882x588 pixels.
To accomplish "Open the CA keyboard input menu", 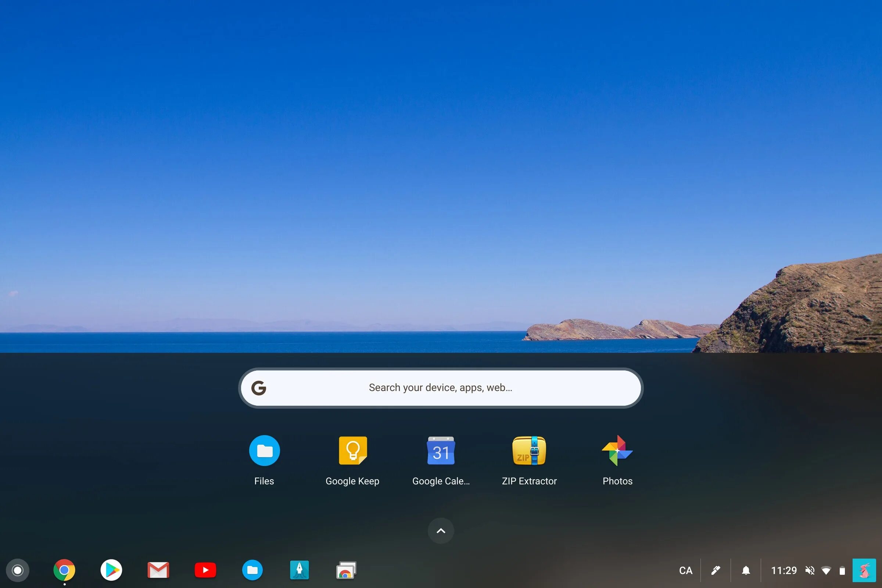I will click(x=685, y=570).
